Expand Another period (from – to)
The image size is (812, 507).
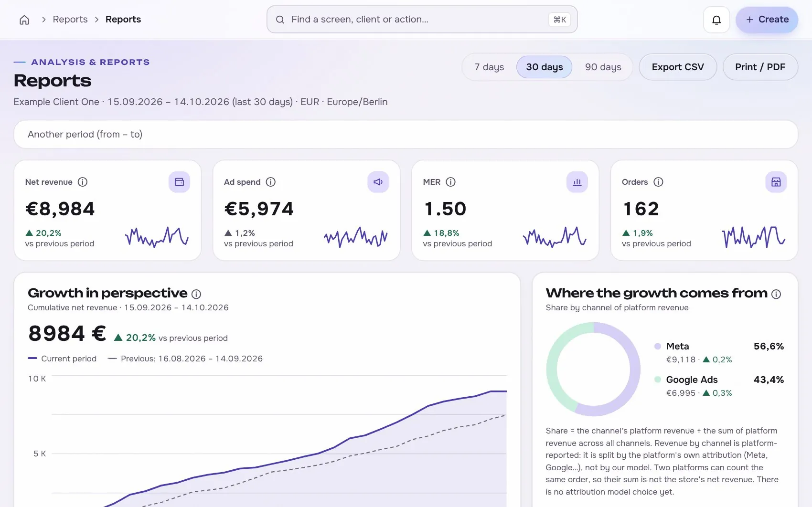(406, 134)
